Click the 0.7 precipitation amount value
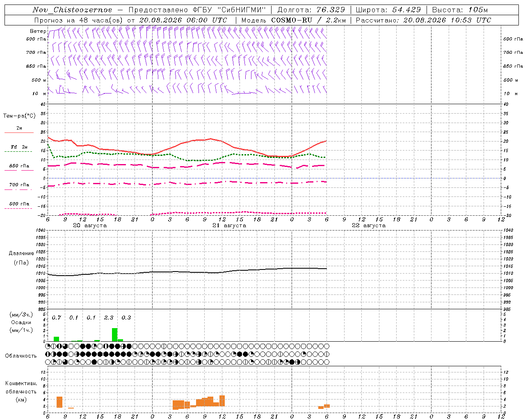Screen dimensions: 525x420 point(57,317)
